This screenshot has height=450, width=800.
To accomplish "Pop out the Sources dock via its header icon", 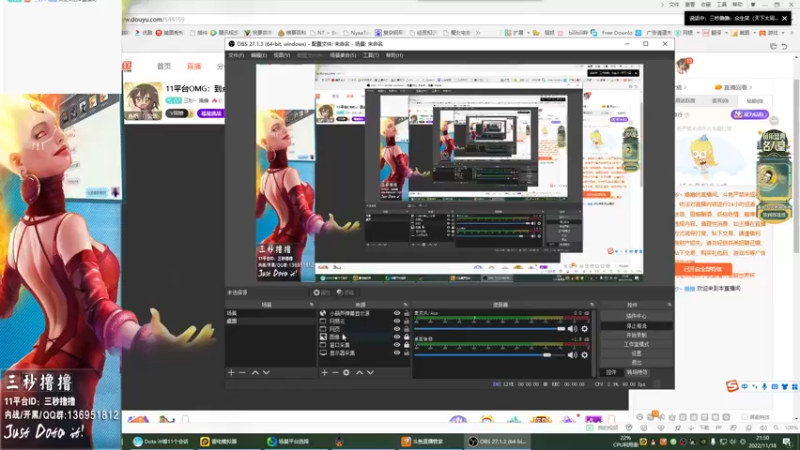I will tap(406, 305).
